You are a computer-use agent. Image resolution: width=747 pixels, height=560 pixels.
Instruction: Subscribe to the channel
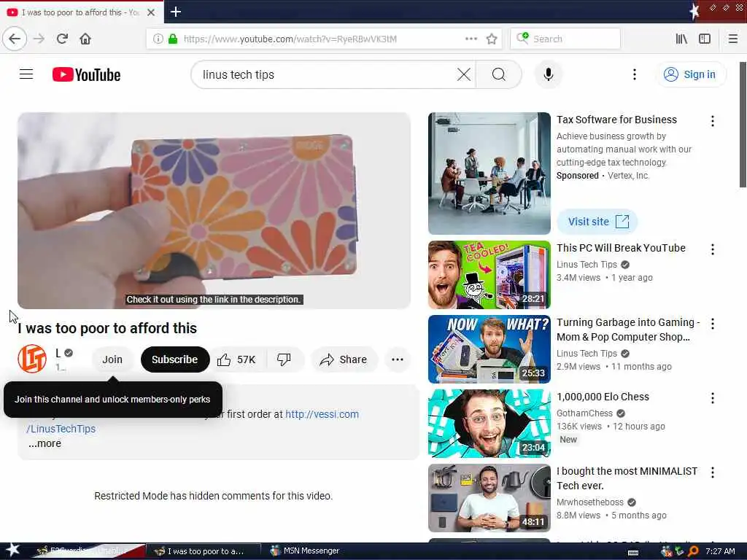click(x=175, y=359)
